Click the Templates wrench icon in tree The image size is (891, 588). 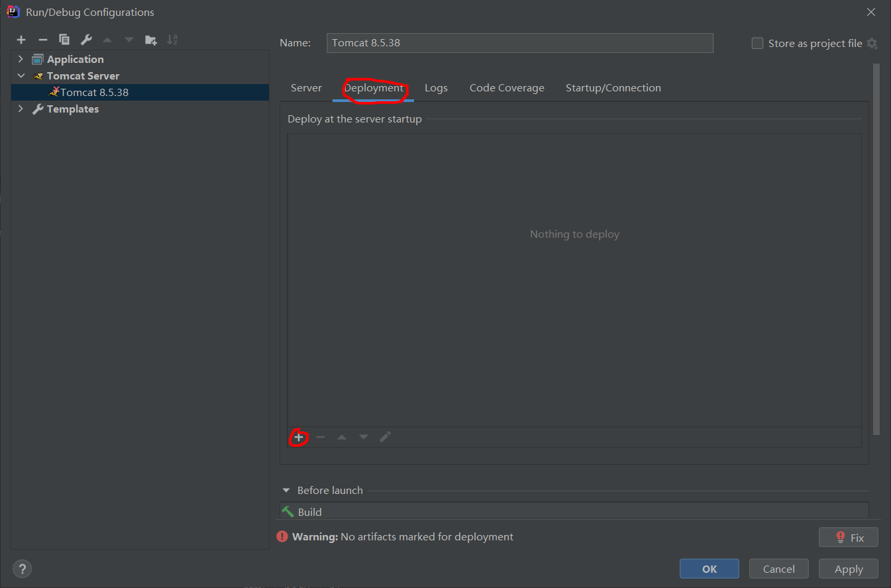click(x=38, y=109)
